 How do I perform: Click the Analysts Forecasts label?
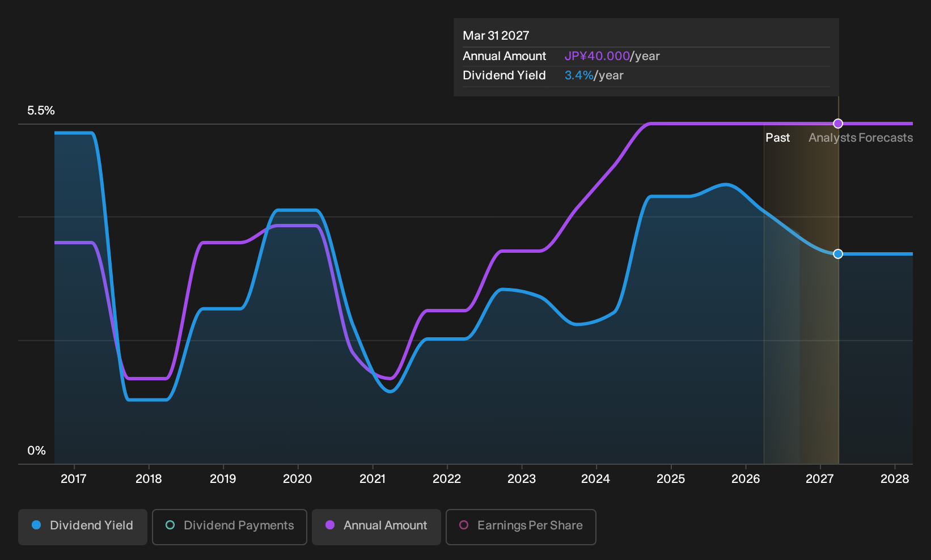(861, 138)
